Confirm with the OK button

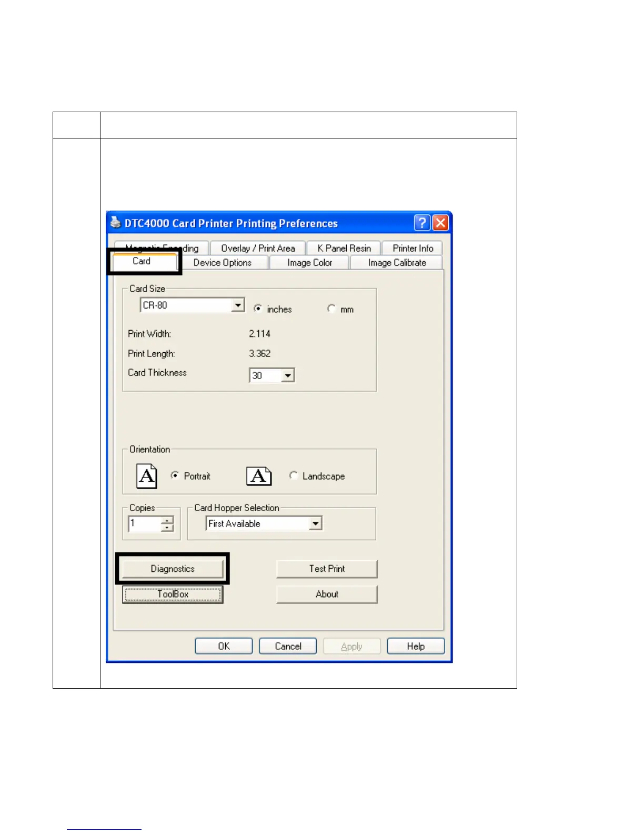(224, 646)
